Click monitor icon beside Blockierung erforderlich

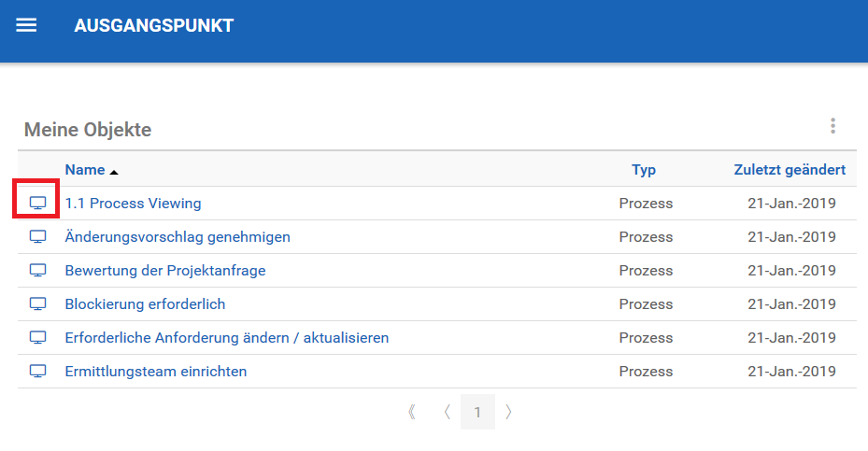[37, 303]
